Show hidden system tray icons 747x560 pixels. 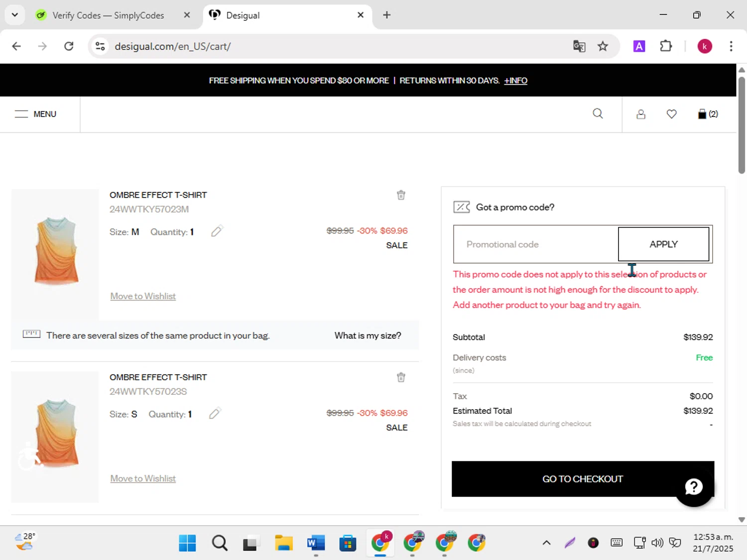tap(546, 543)
